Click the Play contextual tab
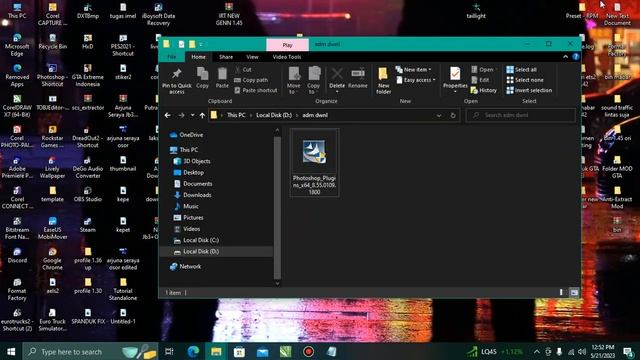Screen dimensions: 640x360 (x=287, y=45)
